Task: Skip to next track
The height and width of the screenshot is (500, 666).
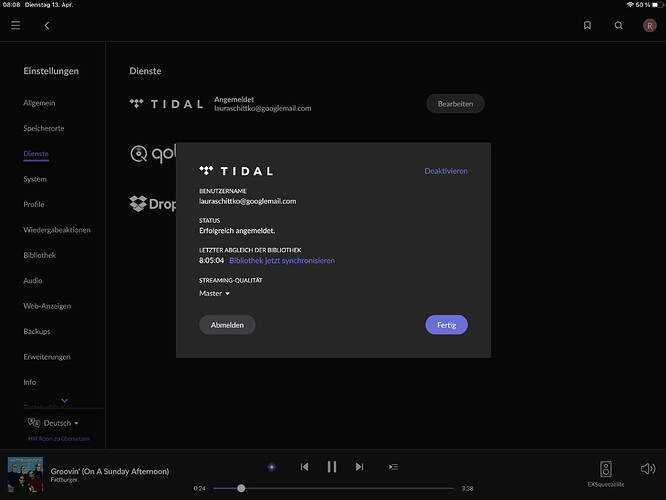Action: pyautogui.click(x=359, y=467)
